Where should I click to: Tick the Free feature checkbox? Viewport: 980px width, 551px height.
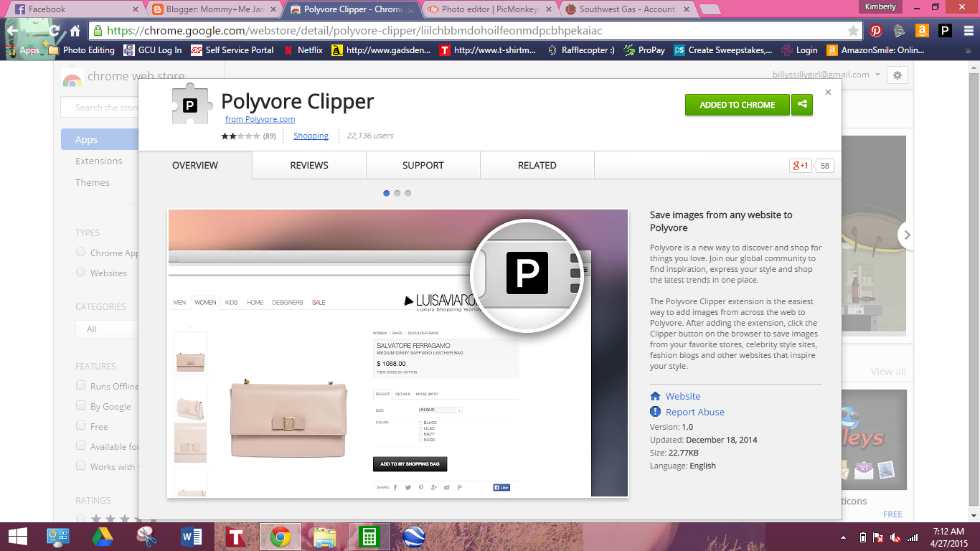coord(81,425)
